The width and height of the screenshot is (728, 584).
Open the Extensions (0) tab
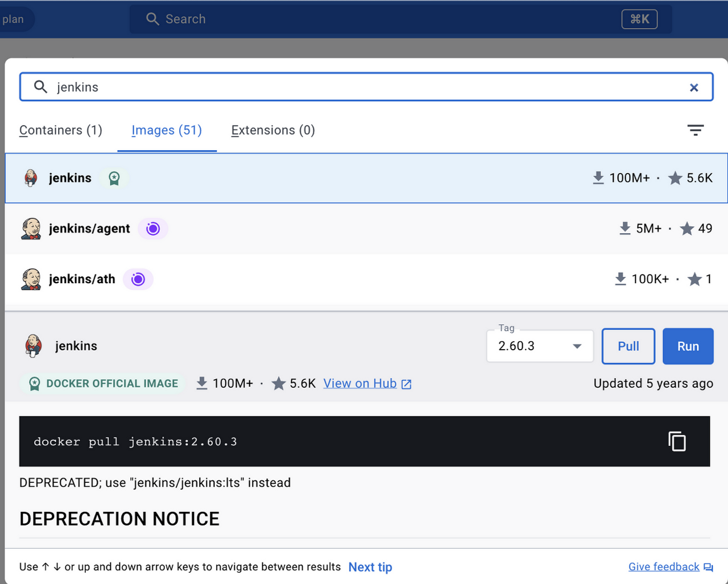tap(273, 130)
